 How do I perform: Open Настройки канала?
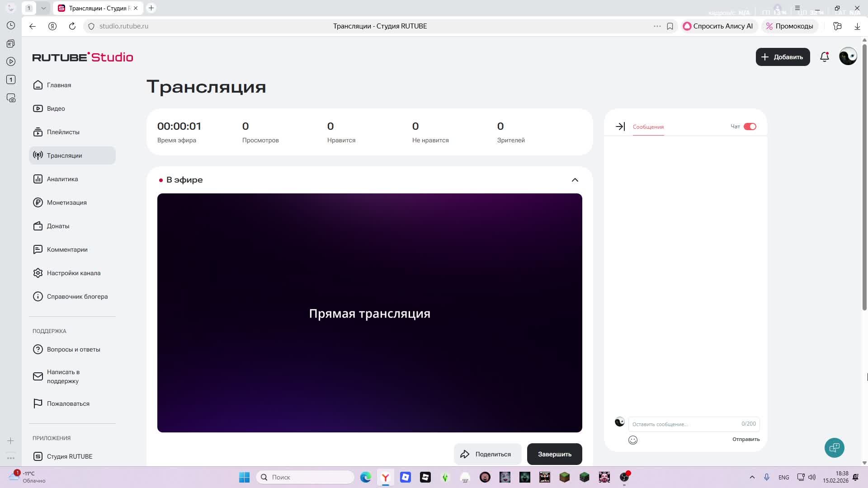[x=74, y=273]
